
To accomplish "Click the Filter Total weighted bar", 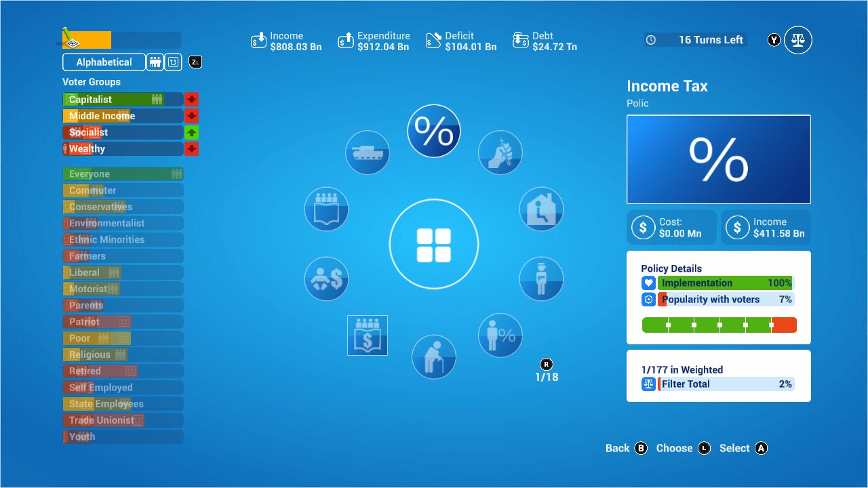I will point(724,384).
